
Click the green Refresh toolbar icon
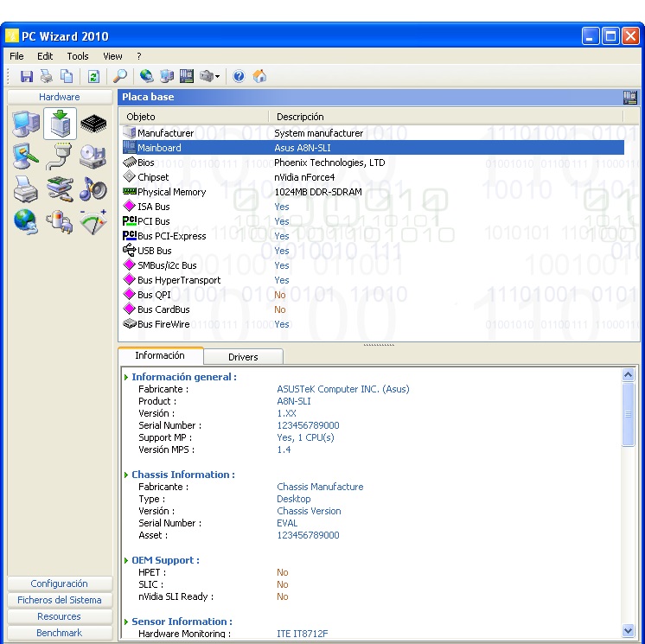coord(93,77)
